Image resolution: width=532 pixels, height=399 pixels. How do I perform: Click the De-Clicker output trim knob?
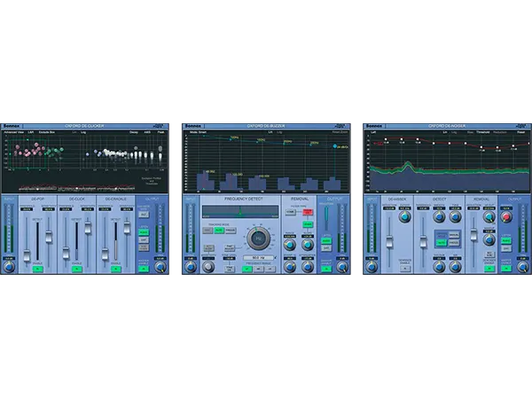click(160, 268)
